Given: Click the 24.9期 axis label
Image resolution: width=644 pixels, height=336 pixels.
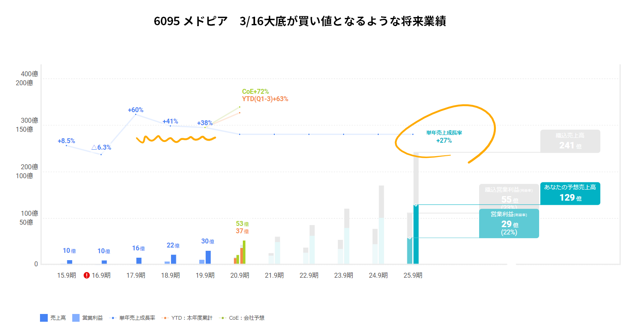Looking at the screenshot, I should [x=378, y=275].
